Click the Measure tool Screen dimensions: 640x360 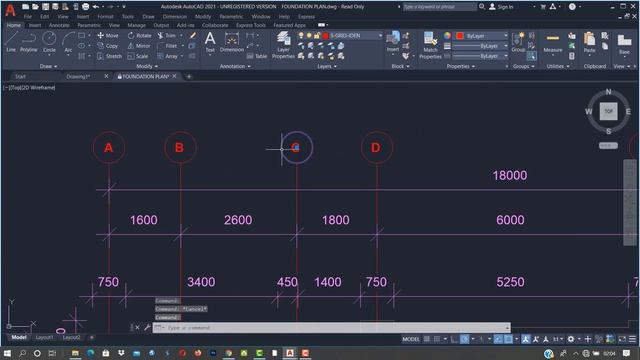553,43
